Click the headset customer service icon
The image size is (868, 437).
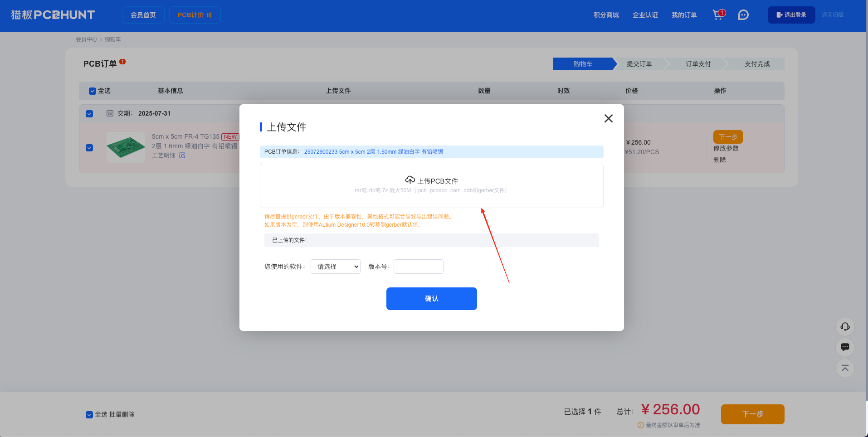click(x=844, y=327)
